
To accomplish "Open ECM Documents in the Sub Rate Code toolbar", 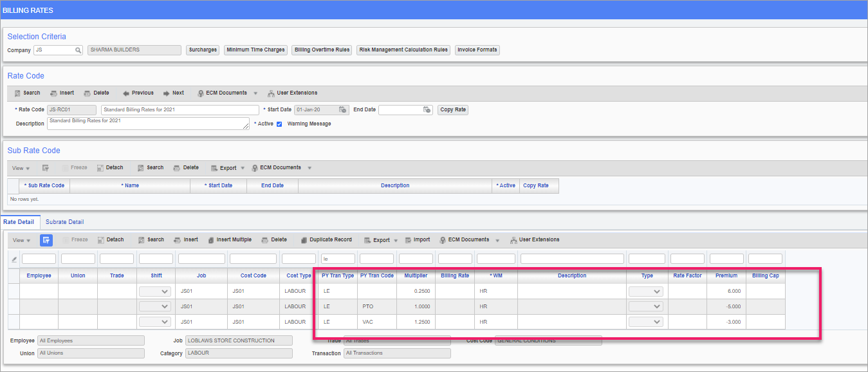I will click(277, 167).
